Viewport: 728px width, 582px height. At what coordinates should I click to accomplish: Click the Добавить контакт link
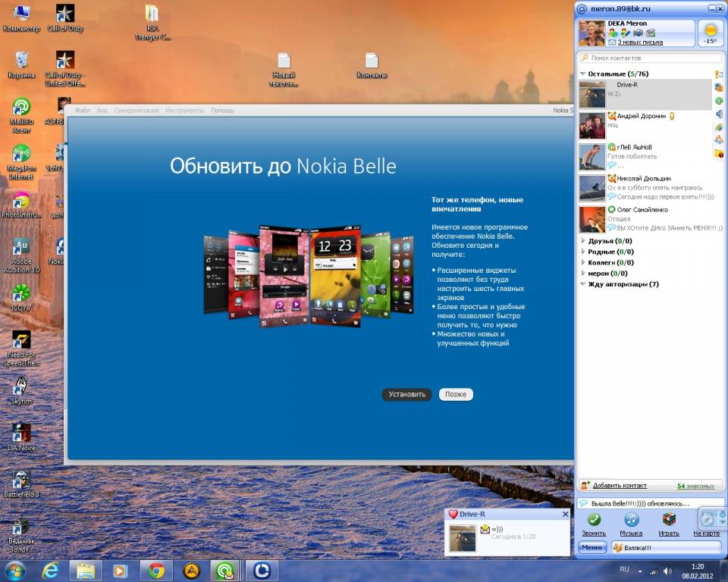click(620, 486)
